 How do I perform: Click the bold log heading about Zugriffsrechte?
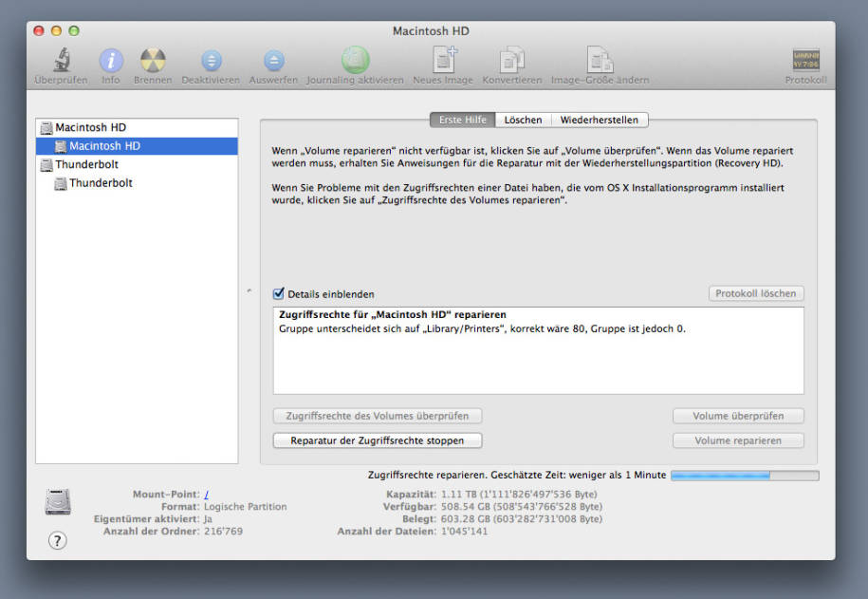tap(393, 315)
